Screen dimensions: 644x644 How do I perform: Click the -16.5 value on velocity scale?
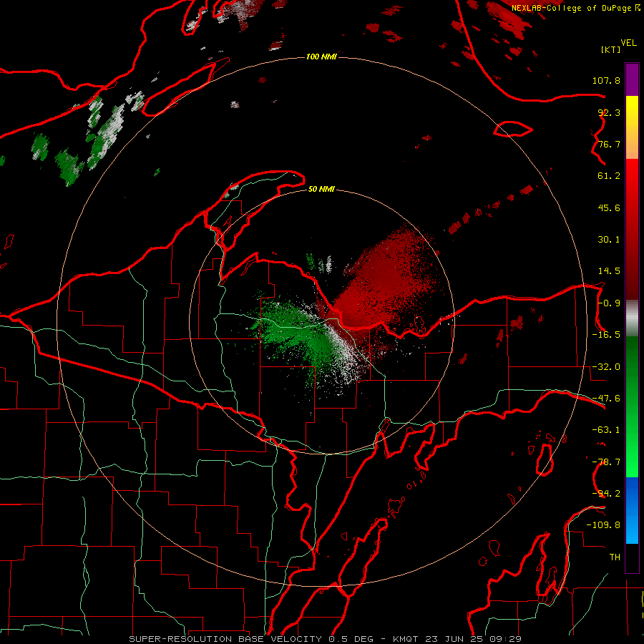[x=606, y=335]
